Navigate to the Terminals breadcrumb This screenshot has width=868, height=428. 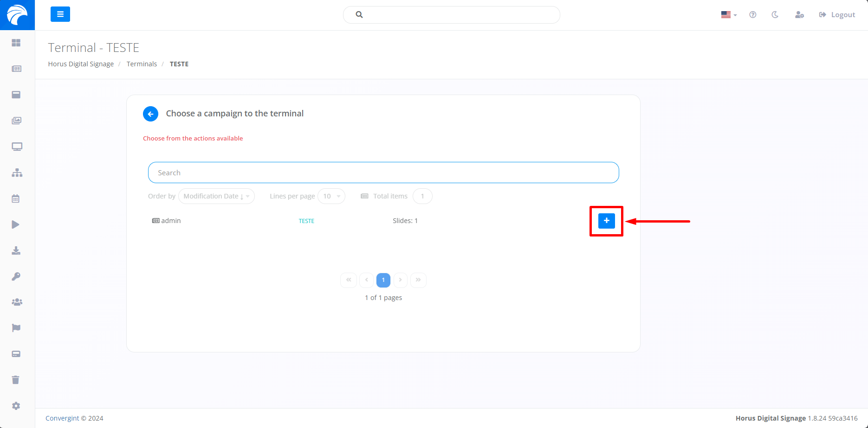click(x=142, y=64)
